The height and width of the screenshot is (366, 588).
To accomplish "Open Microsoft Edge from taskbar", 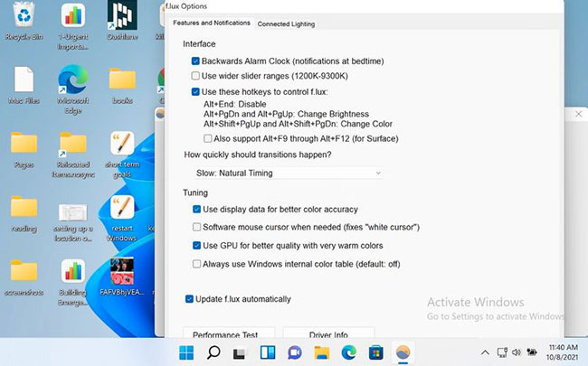I will (x=349, y=352).
